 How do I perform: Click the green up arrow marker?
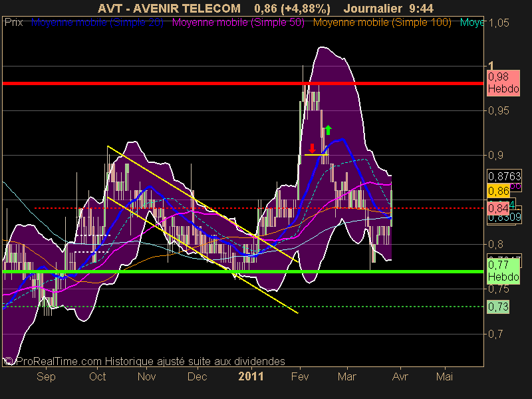[328, 130]
